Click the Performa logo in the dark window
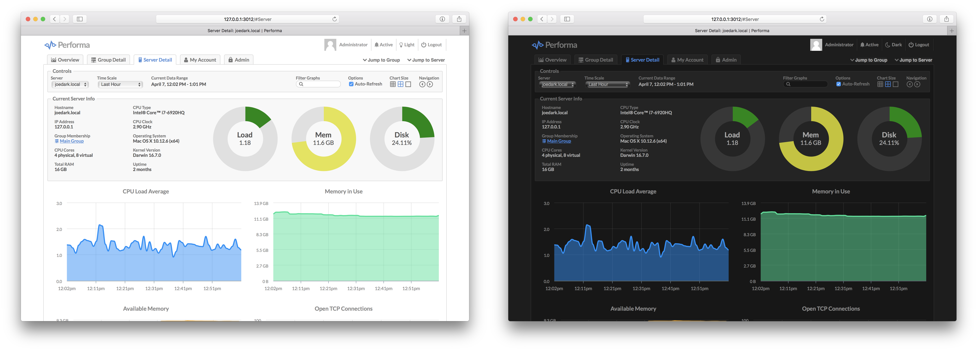 (x=554, y=45)
